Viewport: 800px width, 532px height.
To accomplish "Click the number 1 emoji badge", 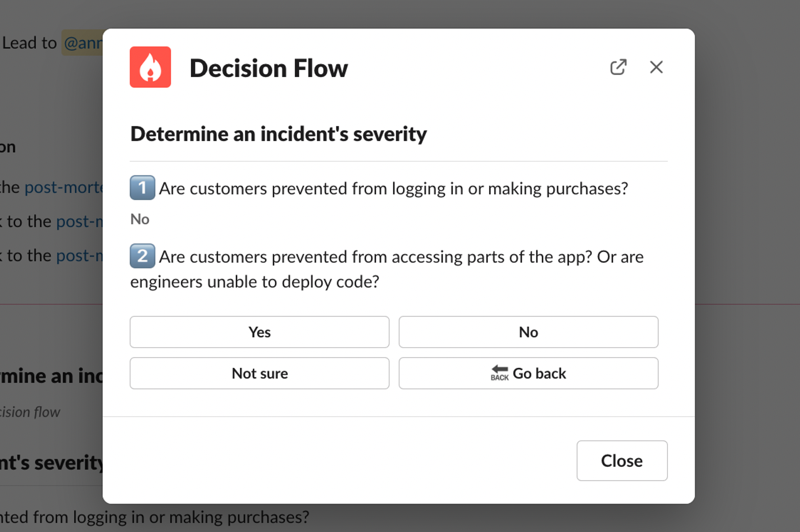I will pos(142,188).
